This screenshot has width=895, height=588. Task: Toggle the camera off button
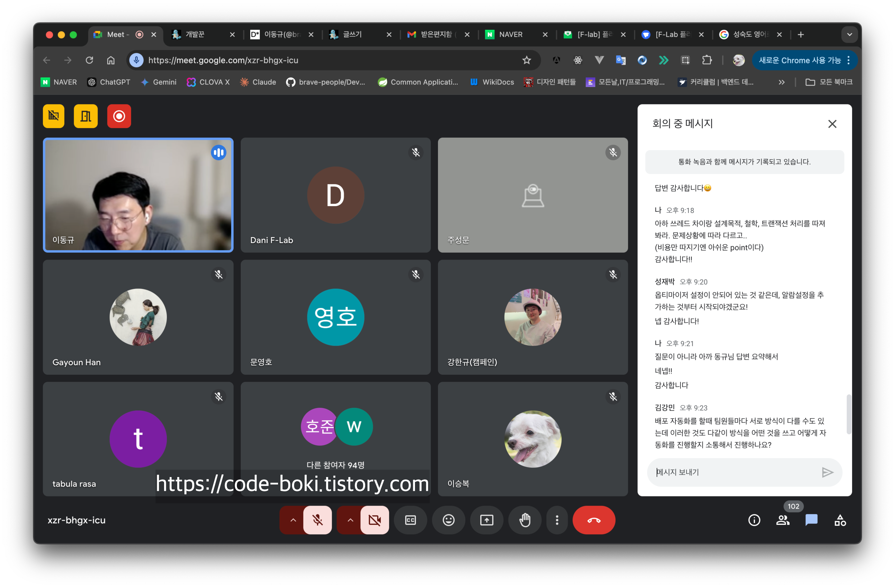[374, 520]
